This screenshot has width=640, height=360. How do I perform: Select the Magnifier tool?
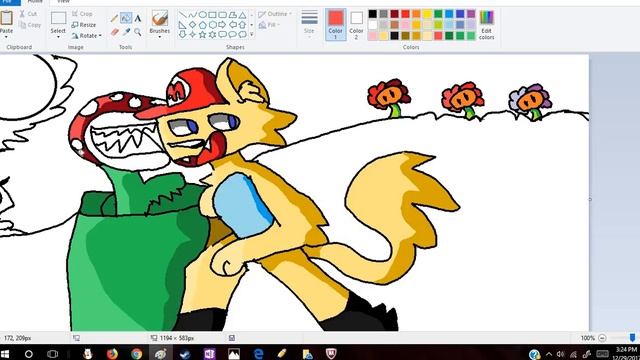pos(138,32)
